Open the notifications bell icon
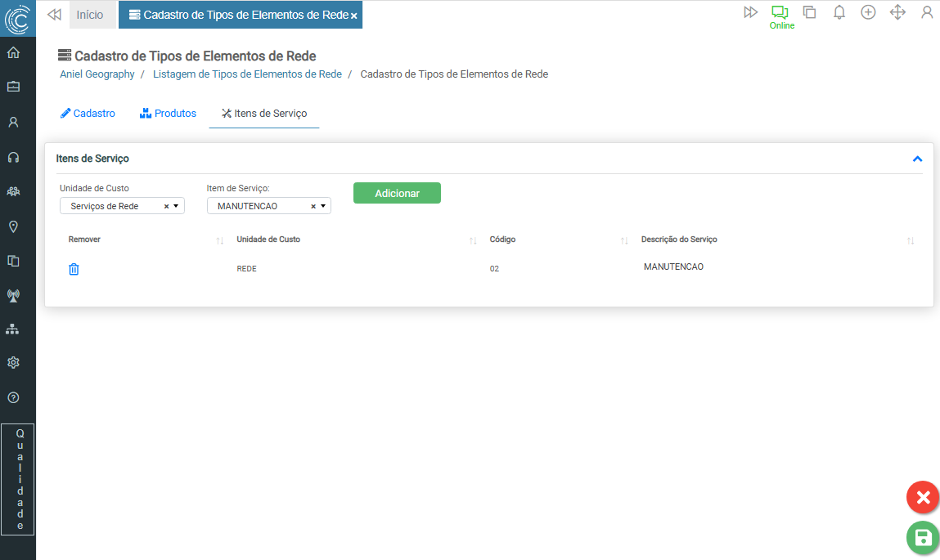Viewport: 940px width, 560px height. [x=839, y=12]
